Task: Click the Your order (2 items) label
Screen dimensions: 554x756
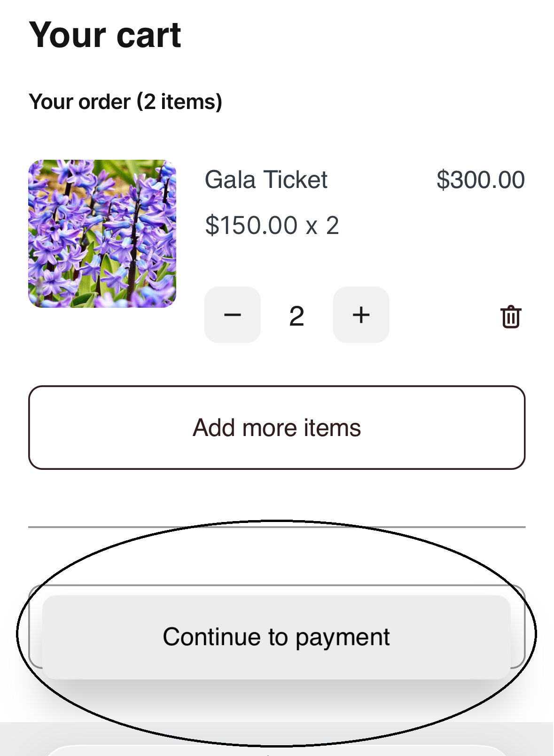Action: coord(125,102)
